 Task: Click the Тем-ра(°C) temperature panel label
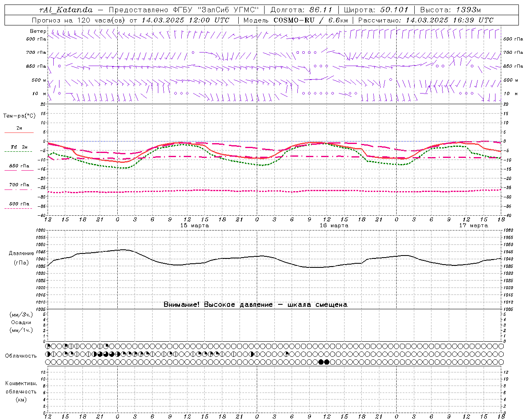(19, 116)
